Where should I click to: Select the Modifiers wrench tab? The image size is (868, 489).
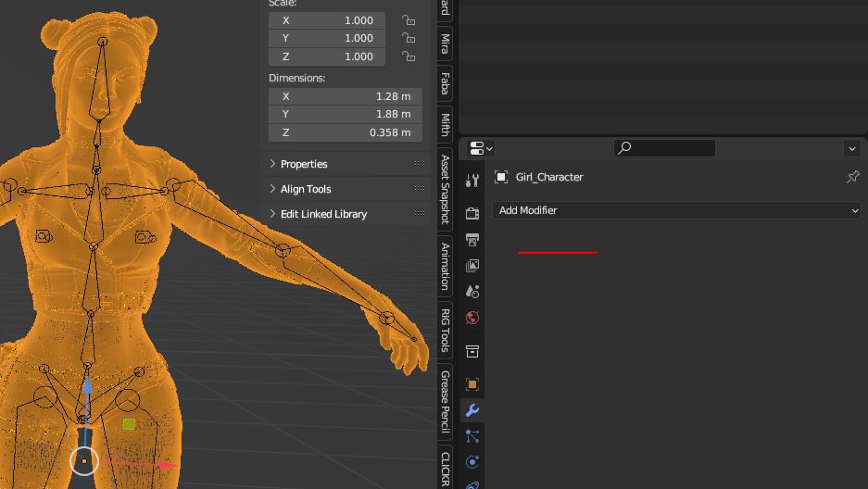click(472, 410)
